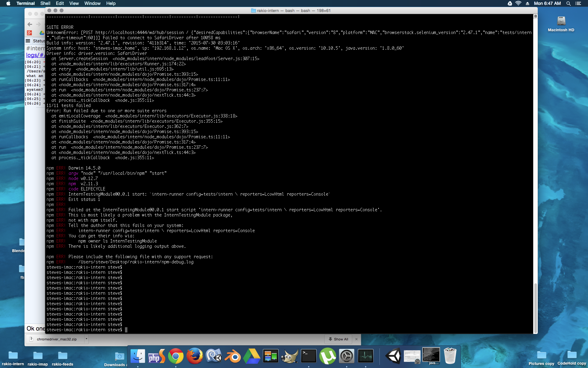
Task: Open System Preferences in the dock
Action: pyautogui.click(x=347, y=356)
